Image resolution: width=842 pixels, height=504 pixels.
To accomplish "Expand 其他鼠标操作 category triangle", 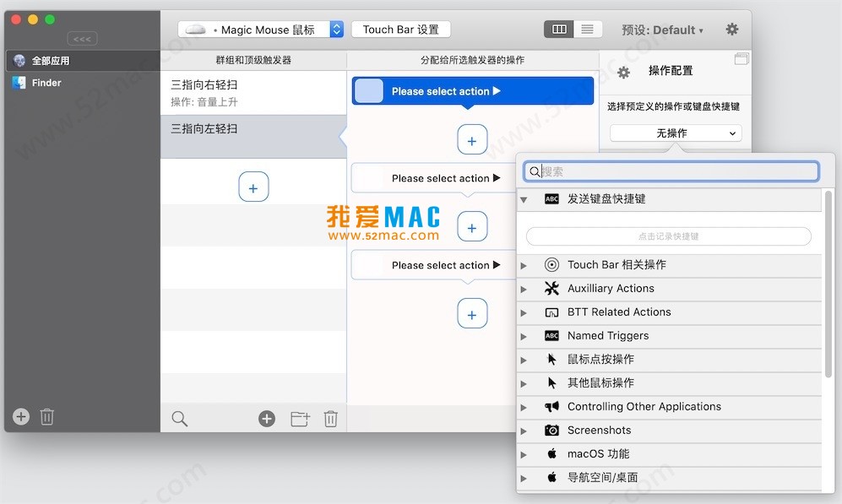I will (524, 383).
